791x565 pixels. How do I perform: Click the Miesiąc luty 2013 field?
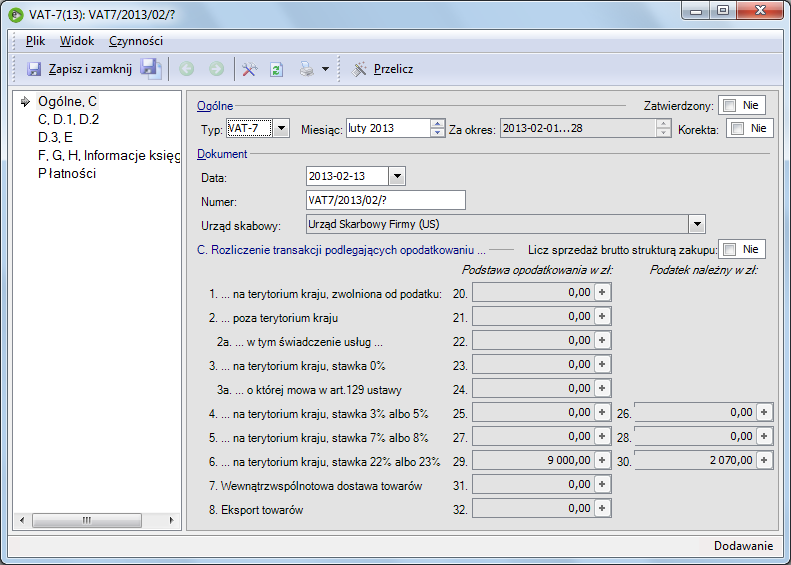pyautogui.click(x=388, y=129)
